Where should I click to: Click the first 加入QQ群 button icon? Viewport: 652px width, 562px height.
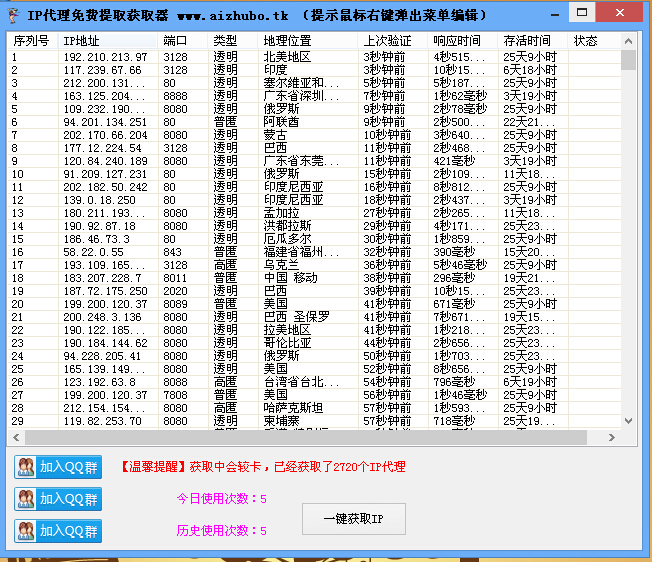(x=27, y=467)
